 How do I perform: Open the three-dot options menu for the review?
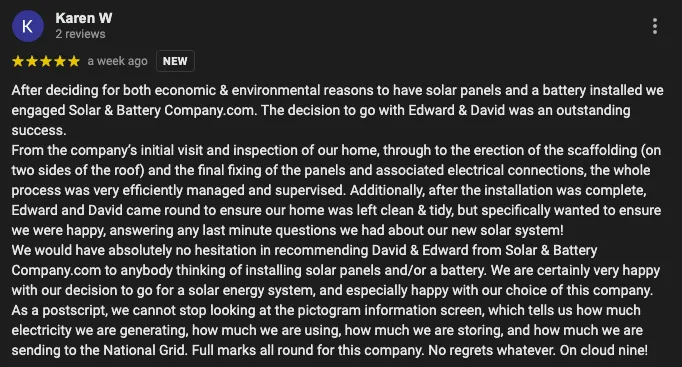click(x=655, y=27)
